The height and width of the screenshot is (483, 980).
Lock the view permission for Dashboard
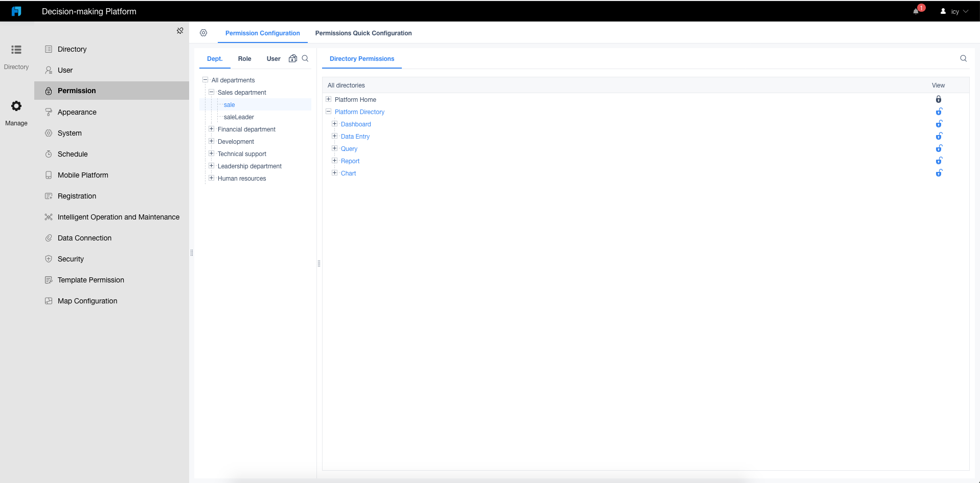940,123
